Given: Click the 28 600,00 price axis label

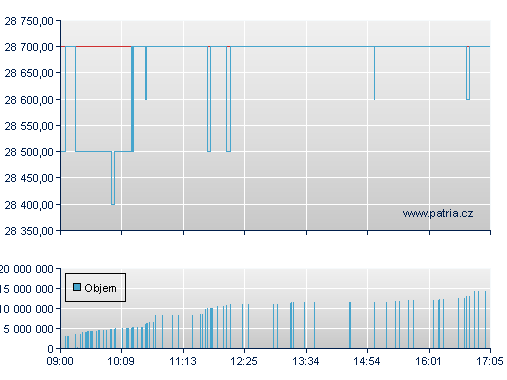Looking at the screenshot, I should tap(29, 100).
